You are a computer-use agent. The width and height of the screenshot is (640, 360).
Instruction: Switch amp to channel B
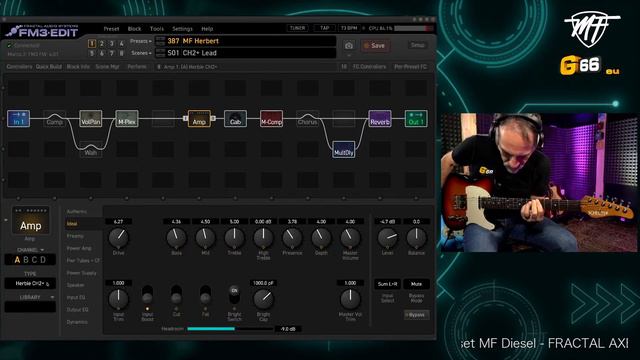tap(26, 260)
